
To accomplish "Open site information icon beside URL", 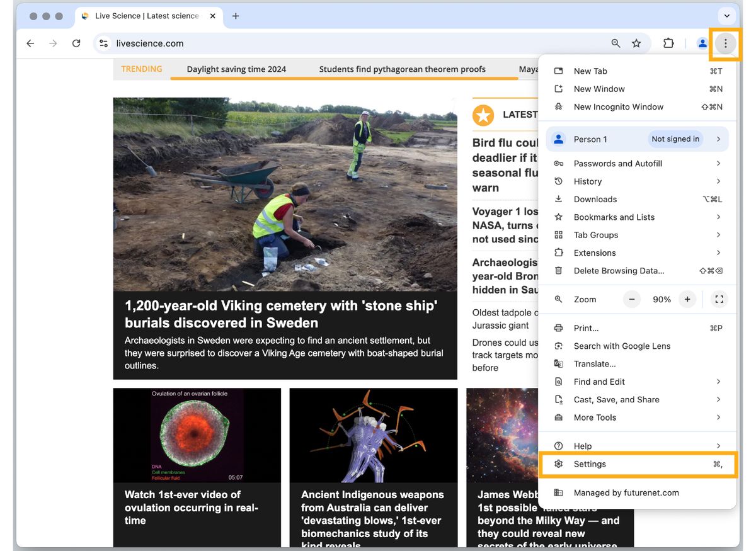I will pyautogui.click(x=104, y=43).
